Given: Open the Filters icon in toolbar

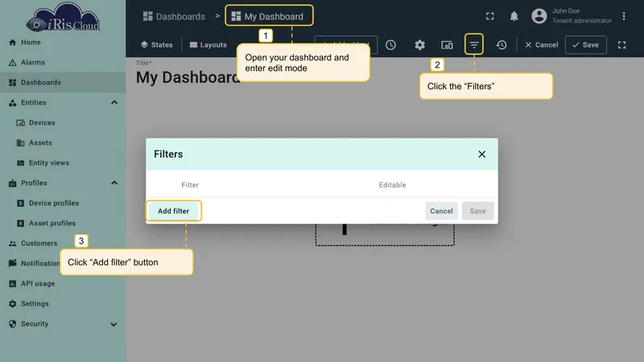Looking at the screenshot, I should pyautogui.click(x=474, y=44).
